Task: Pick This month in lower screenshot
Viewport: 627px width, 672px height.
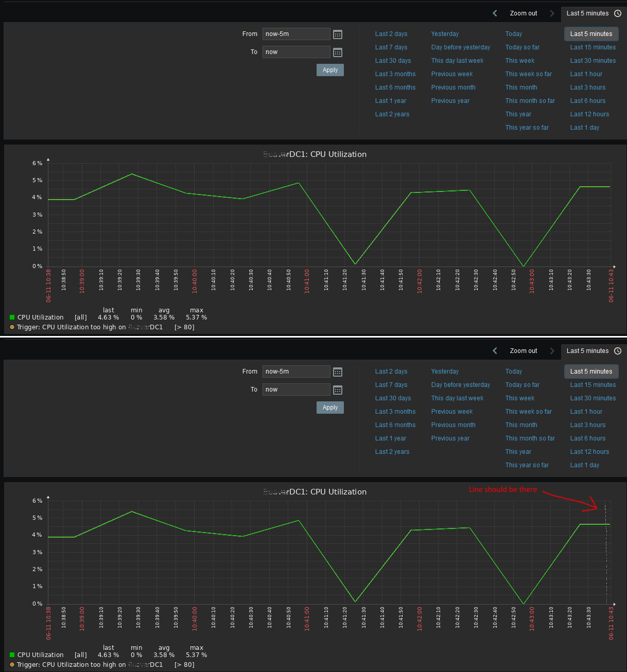Action: 521,425
